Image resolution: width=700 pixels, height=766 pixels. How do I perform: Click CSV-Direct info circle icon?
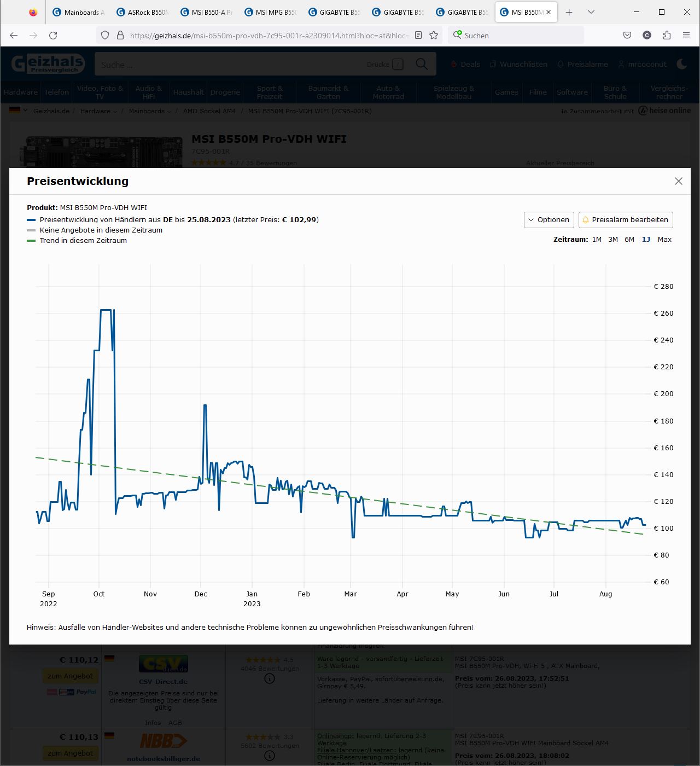[x=270, y=679]
